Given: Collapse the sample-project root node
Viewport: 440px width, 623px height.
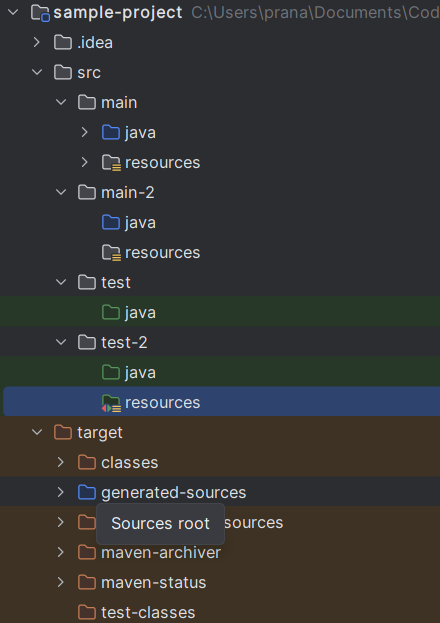Looking at the screenshot, I should click(13, 12).
